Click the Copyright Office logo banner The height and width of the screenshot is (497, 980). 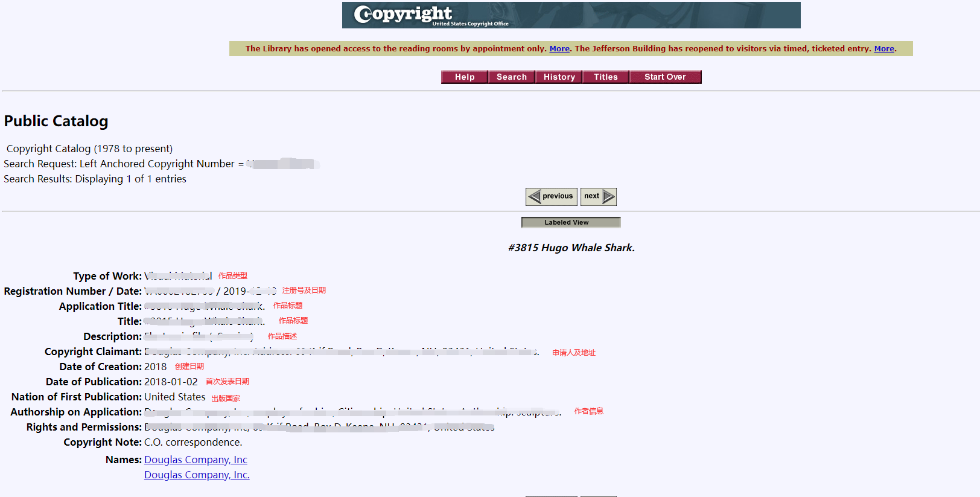(571, 15)
